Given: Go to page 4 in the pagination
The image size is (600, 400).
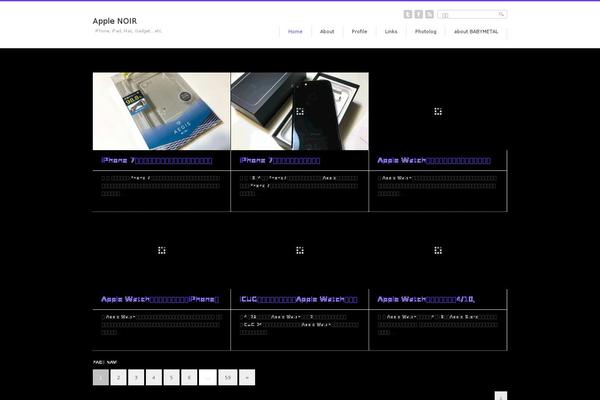Looking at the screenshot, I should click(153, 377).
